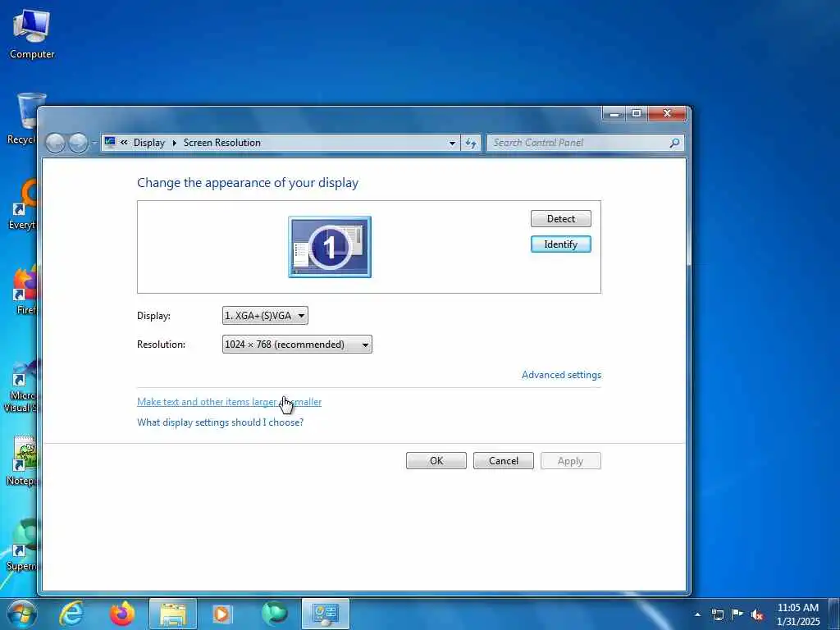
Task: Open the Resolution dropdown
Action: [x=297, y=344]
